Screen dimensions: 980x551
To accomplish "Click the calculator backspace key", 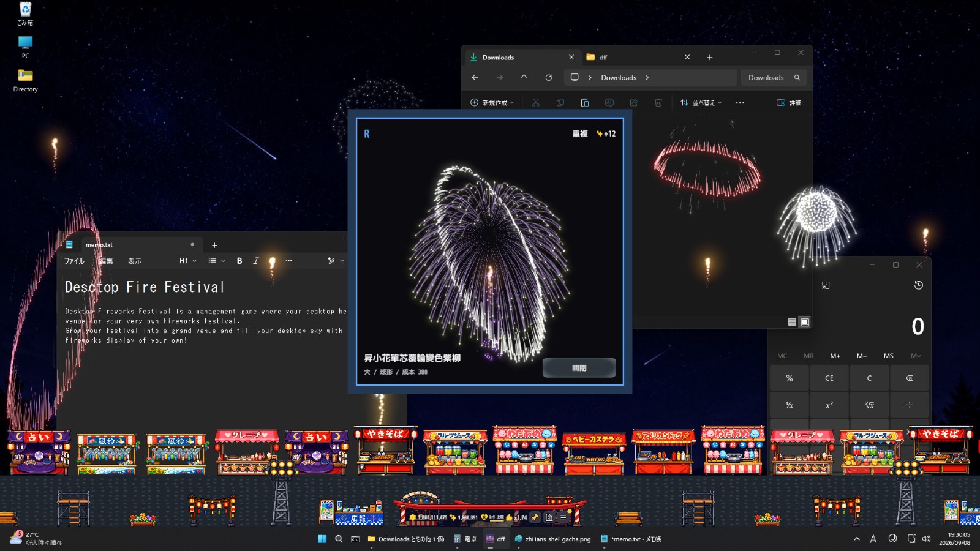I will [910, 378].
